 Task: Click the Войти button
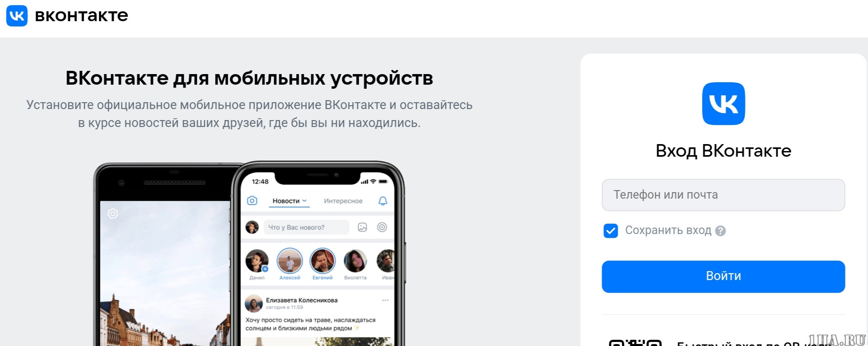point(723,276)
